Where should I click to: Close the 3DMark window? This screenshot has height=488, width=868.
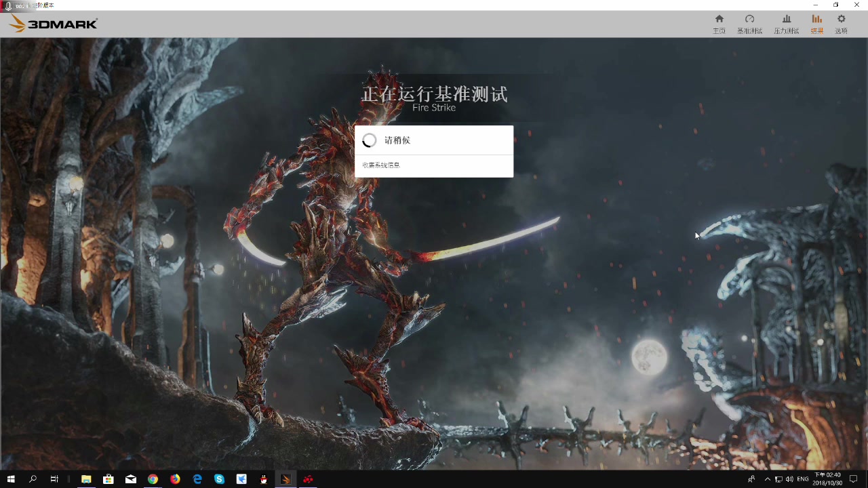click(856, 5)
